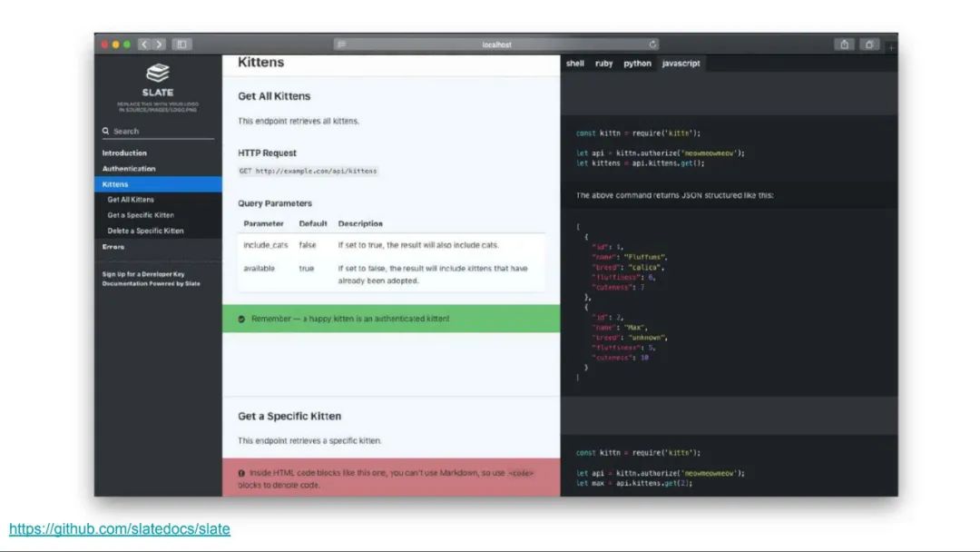This screenshot has width=980, height=552.
Task: Click the Default column header
Action: 312,223
